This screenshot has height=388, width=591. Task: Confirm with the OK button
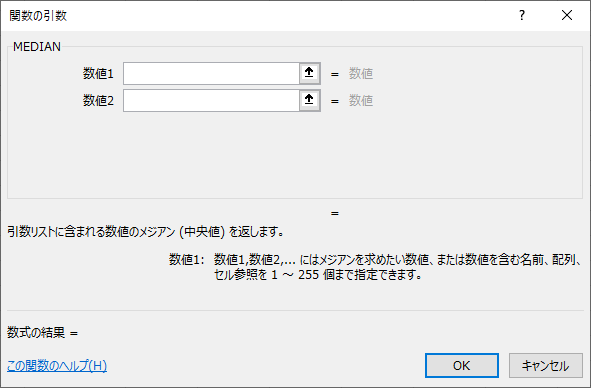pyautogui.click(x=462, y=365)
